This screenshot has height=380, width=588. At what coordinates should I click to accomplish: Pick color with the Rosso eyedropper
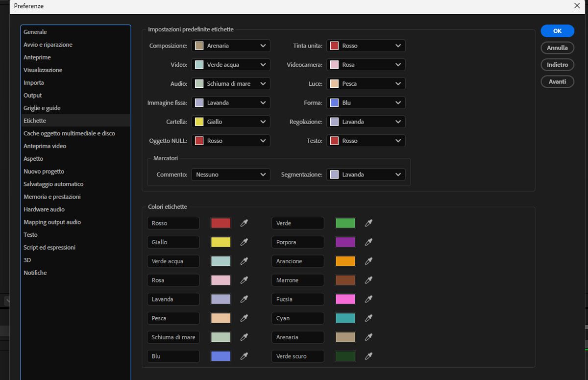(244, 223)
